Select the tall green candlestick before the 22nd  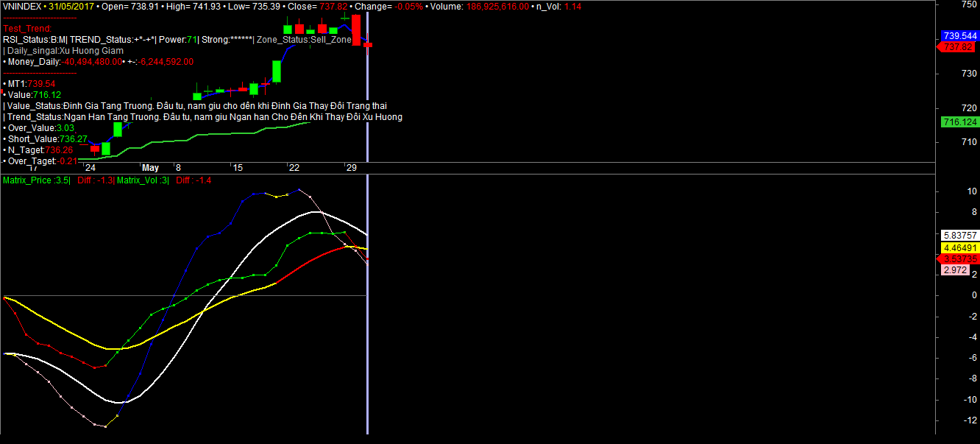click(x=277, y=71)
